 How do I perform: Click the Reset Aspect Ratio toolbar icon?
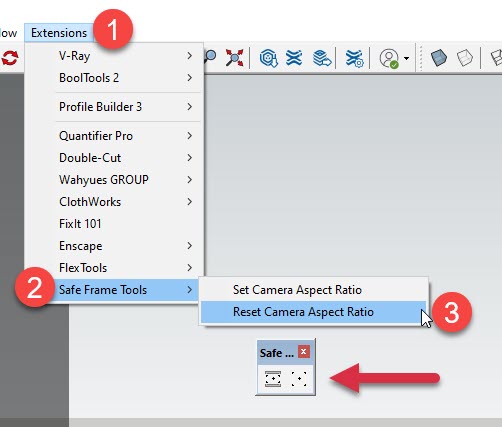[x=299, y=379]
